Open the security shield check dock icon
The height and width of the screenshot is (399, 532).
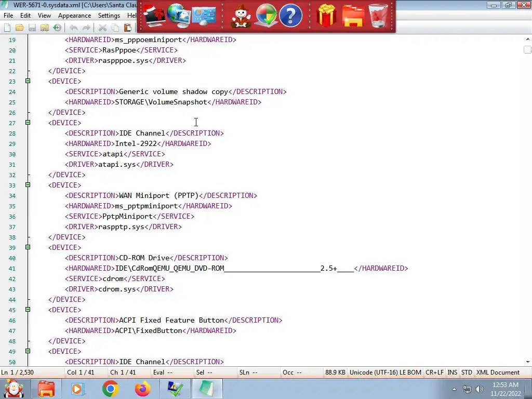[x=266, y=16]
